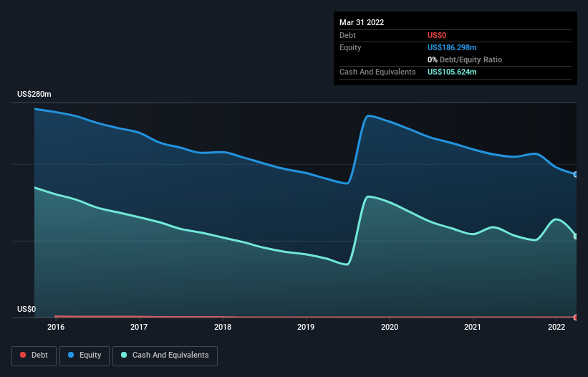
Task: Click the tooltip's Cash And Equivalents label
Action: tap(377, 72)
